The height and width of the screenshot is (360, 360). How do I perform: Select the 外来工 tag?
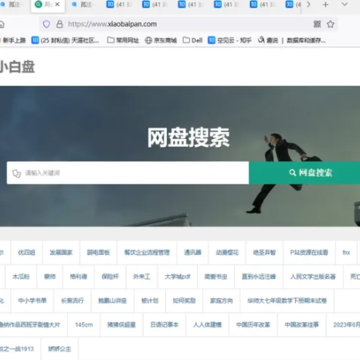(142, 277)
